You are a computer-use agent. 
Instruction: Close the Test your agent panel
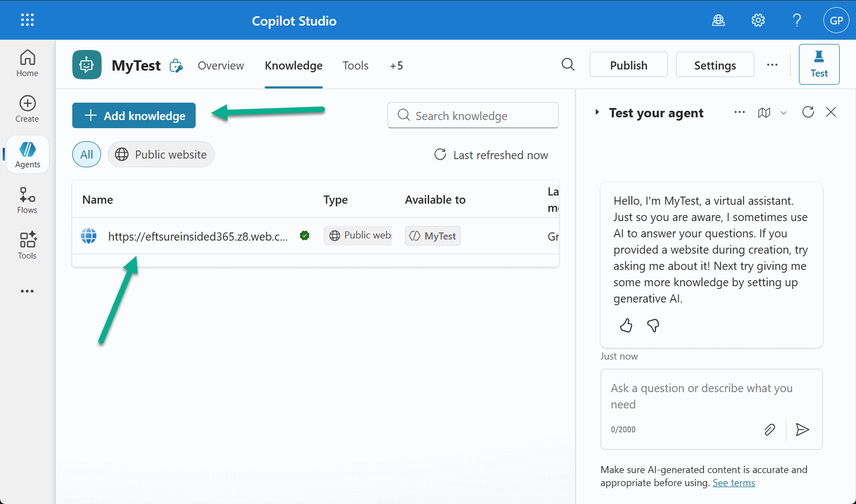click(831, 112)
